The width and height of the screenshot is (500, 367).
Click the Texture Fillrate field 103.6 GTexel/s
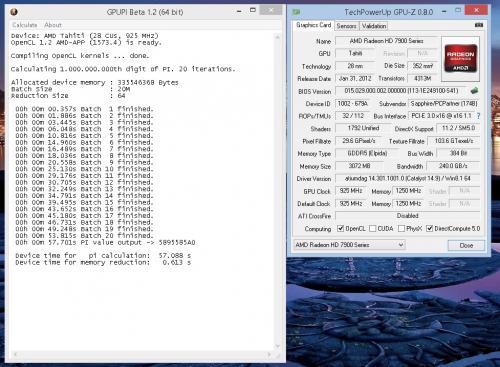coord(453,141)
